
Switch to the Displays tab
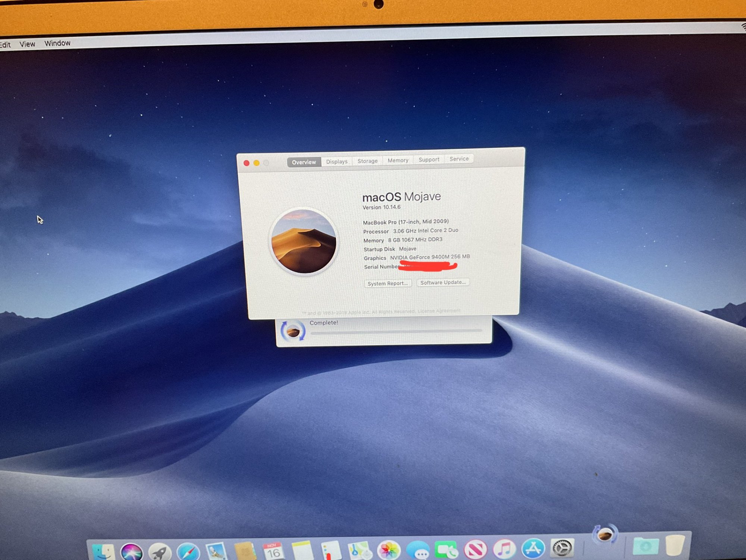point(336,162)
